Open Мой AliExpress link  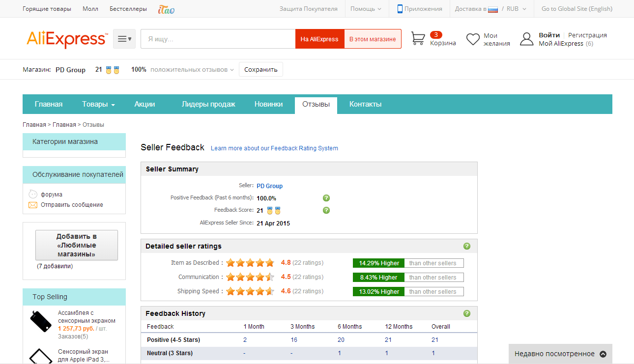[561, 43]
